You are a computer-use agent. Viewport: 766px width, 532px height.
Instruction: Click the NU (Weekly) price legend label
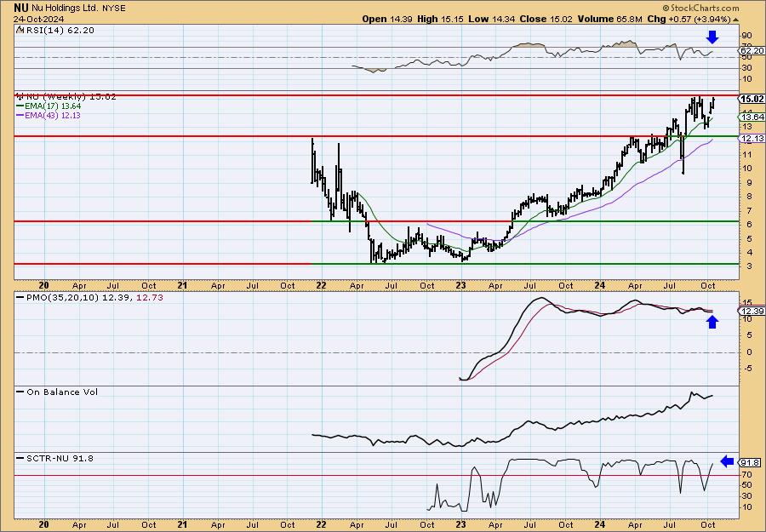click(x=71, y=97)
